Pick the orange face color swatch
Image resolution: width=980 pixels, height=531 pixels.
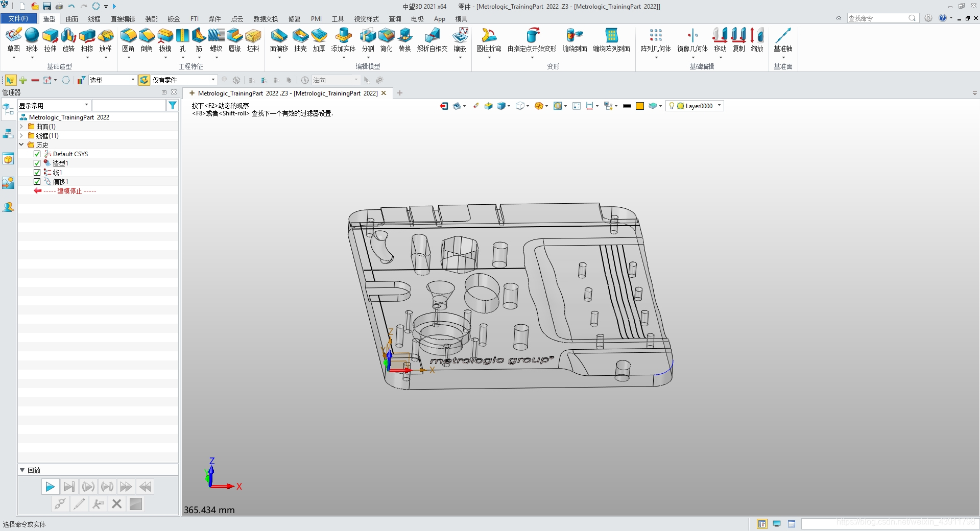[639, 106]
